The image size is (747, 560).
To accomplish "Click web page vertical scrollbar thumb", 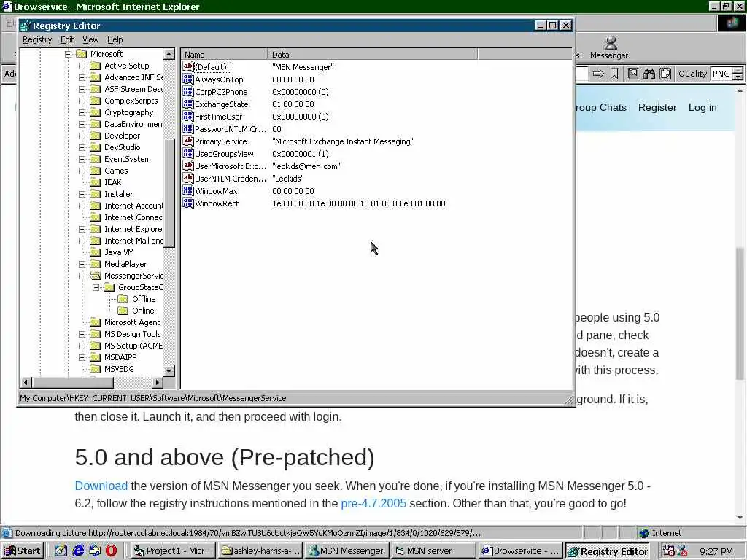I will pos(740,314).
